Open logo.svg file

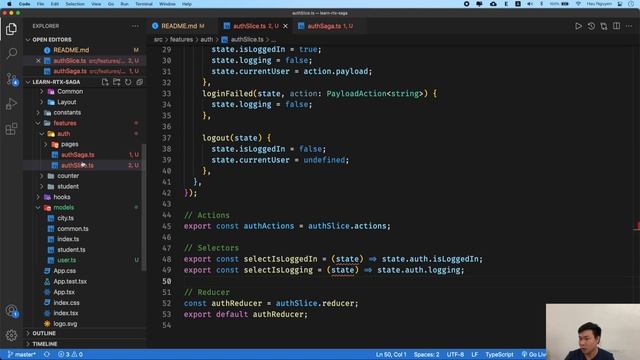[x=65, y=324]
